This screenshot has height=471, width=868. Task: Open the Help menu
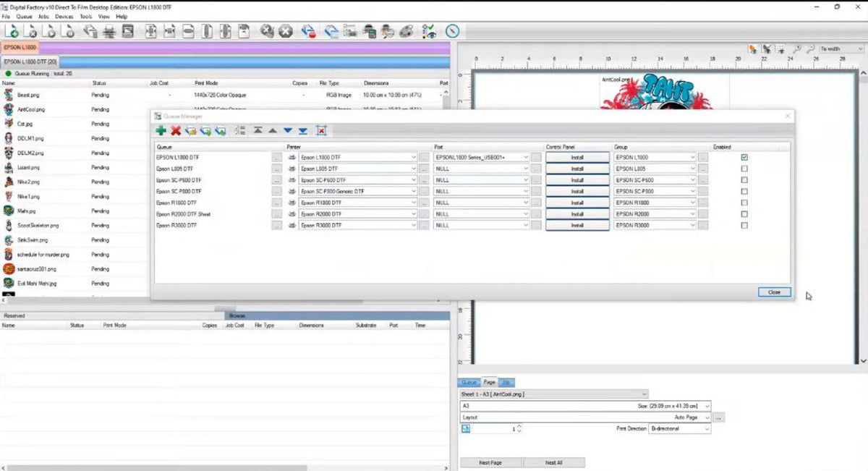[121, 16]
